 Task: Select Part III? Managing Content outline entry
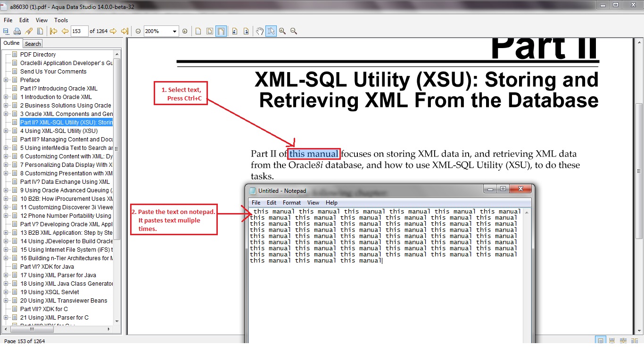point(66,140)
